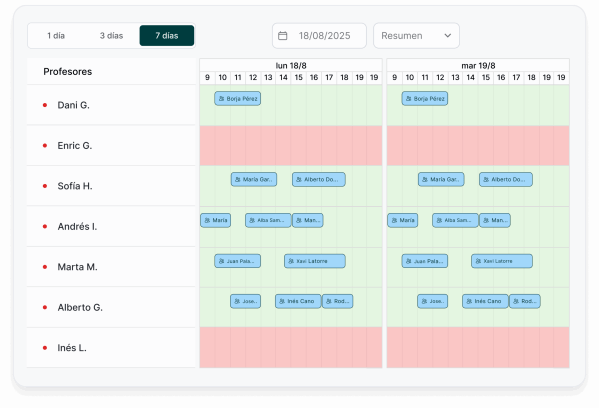Switch to the 1 día view
The height and width of the screenshot is (408, 599).
click(56, 36)
